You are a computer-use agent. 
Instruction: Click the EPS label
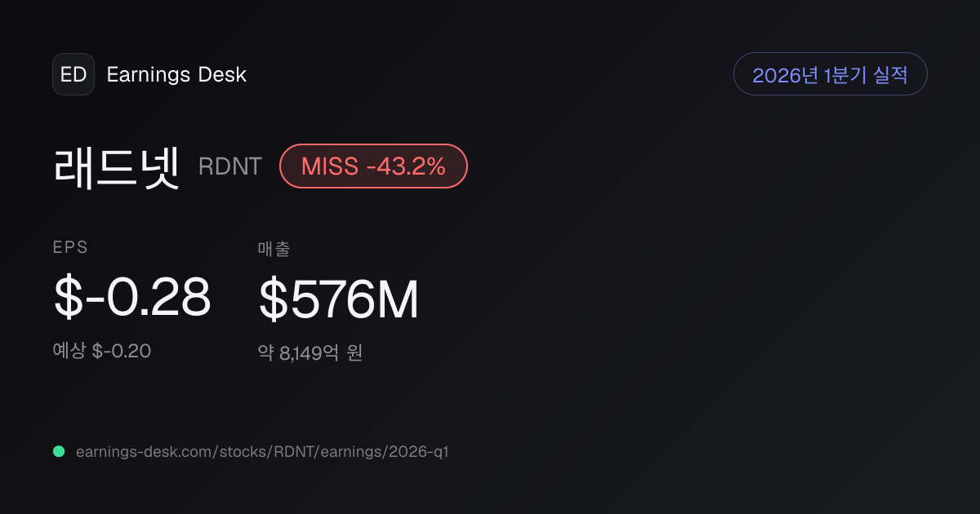click(x=70, y=248)
